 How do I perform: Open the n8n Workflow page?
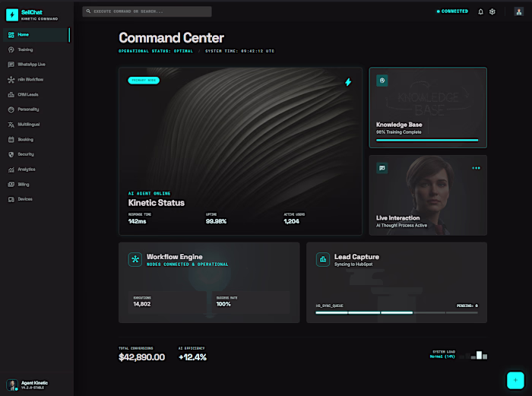click(x=36, y=79)
